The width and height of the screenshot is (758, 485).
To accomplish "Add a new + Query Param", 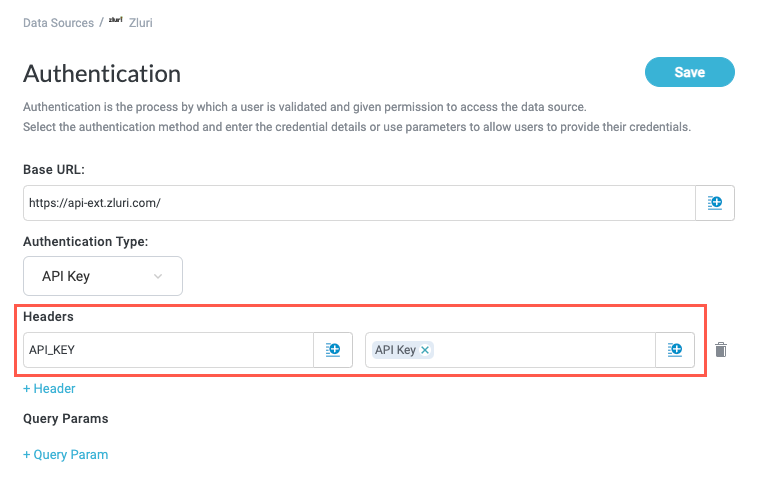I will [65, 454].
